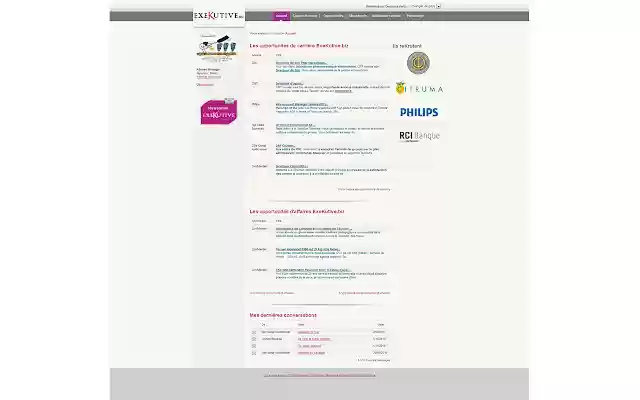Click 'Les opportunités de carrière Exekutive.biz' heading

pos(299,46)
